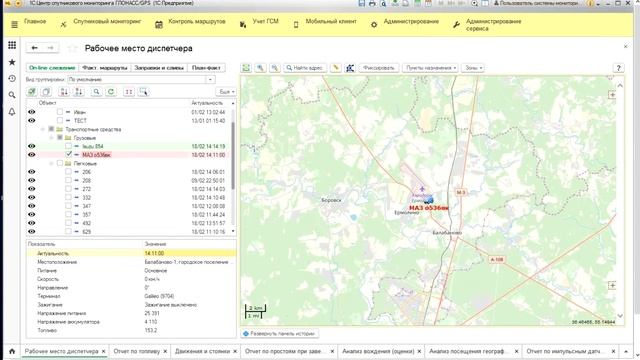Switch to the План-факт tab

click(206, 68)
